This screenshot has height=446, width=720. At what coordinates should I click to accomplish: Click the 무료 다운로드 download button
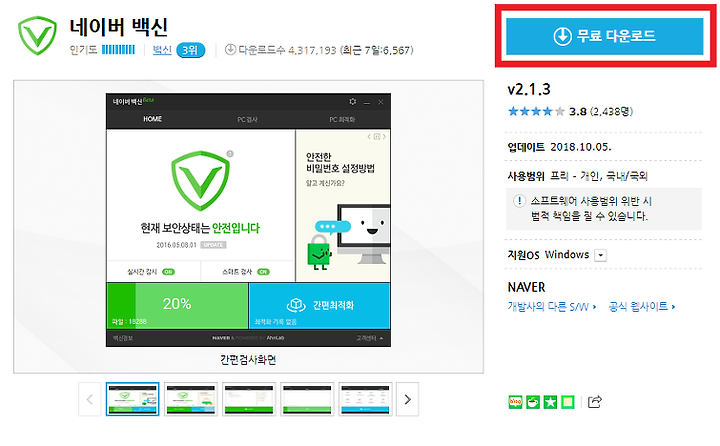point(604,36)
